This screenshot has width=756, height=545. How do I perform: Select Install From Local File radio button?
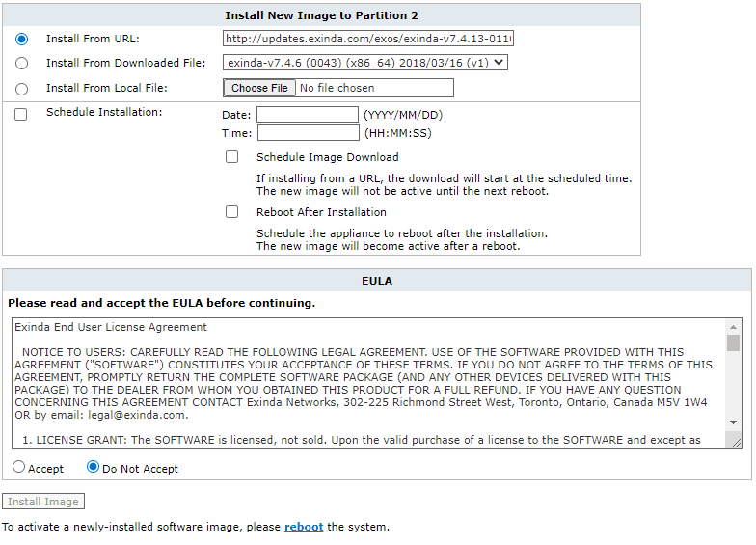point(21,89)
